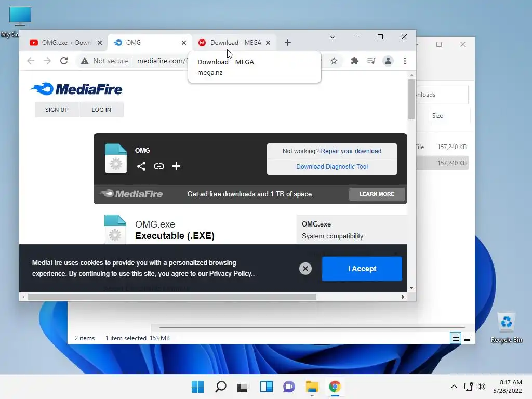The height and width of the screenshot is (399, 532).
Task: Switch File Explorer to large icons view
Action: (x=467, y=338)
